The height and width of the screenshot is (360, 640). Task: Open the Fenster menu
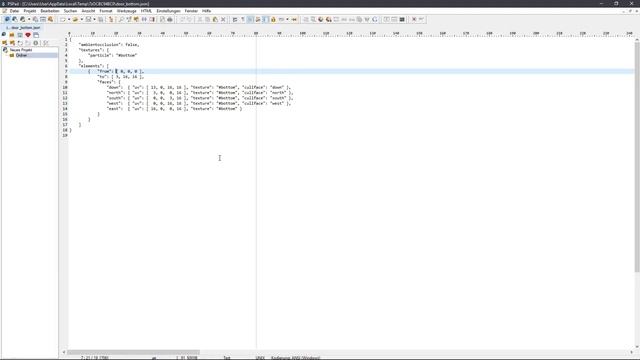191,11
